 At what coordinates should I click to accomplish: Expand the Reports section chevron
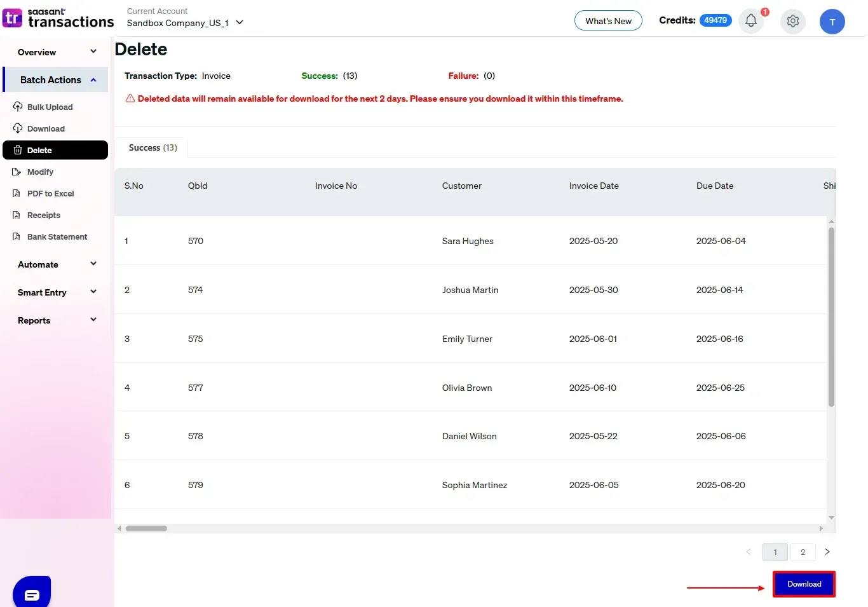(x=93, y=320)
